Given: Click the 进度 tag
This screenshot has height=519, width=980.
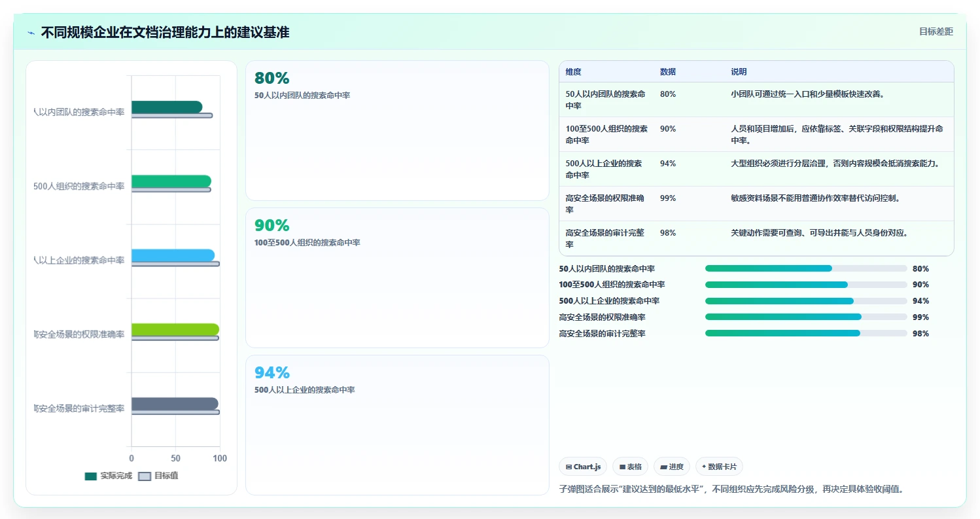Looking at the screenshot, I should [672, 467].
